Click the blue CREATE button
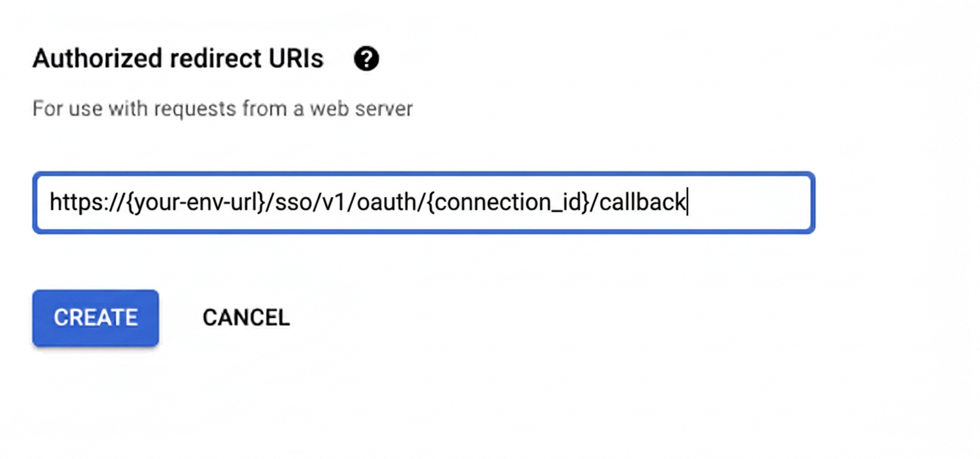The width and height of the screenshot is (980, 459). (x=95, y=318)
